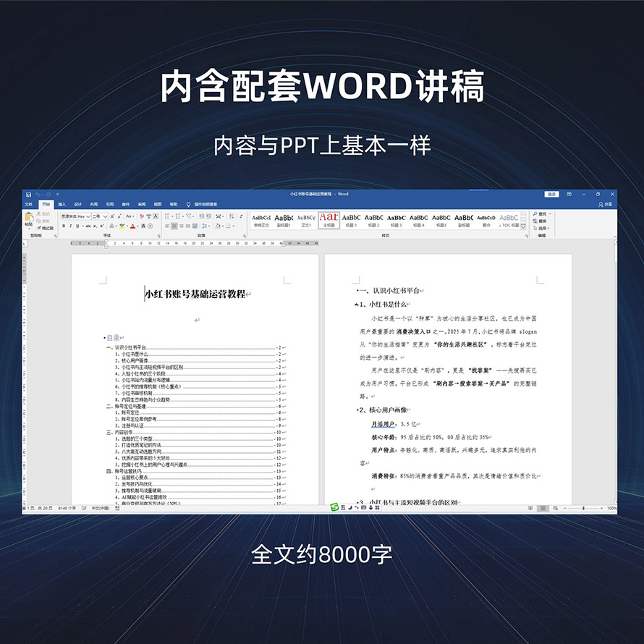
Task: Click the undo arrow in title bar
Action: coord(37,194)
